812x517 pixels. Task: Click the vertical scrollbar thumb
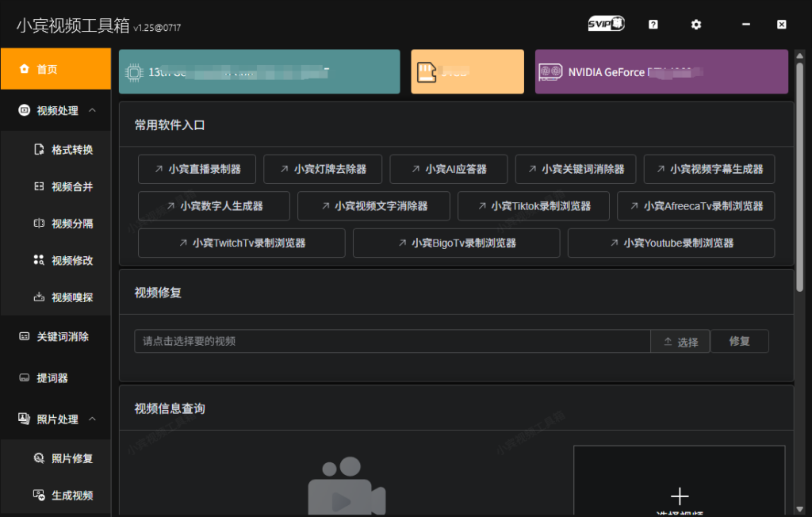click(x=799, y=176)
